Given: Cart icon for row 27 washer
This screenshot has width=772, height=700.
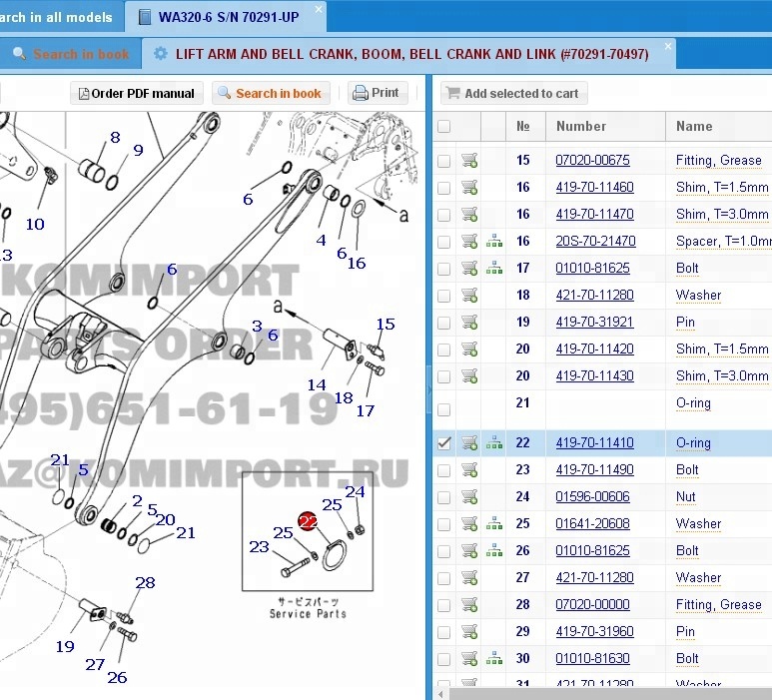Looking at the screenshot, I should tap(469, 578).
